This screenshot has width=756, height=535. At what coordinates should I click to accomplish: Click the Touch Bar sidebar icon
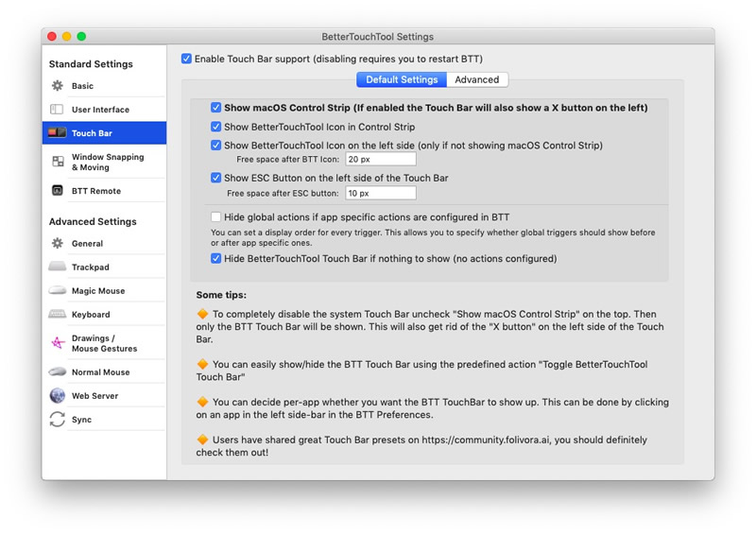pyautogui.click(x=57, y=132)
